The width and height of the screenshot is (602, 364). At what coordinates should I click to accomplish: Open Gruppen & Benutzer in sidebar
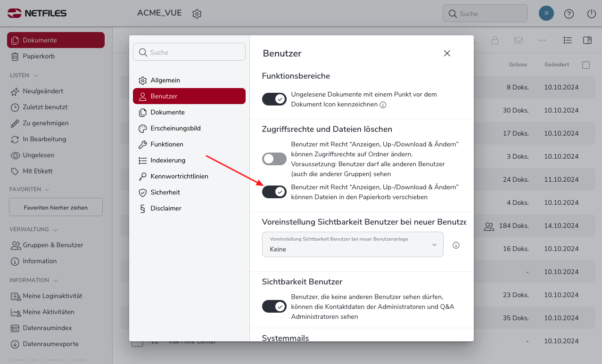click(52, 245)
